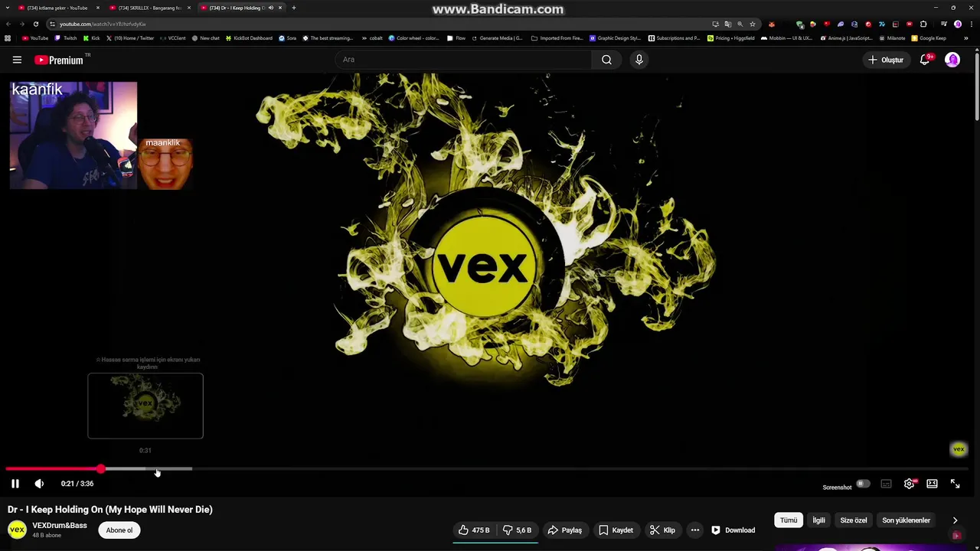This screenshot has width=980, height=551.
Task: Open VEXDrum&Bass channel name link
Action: (x=60, y=526)
